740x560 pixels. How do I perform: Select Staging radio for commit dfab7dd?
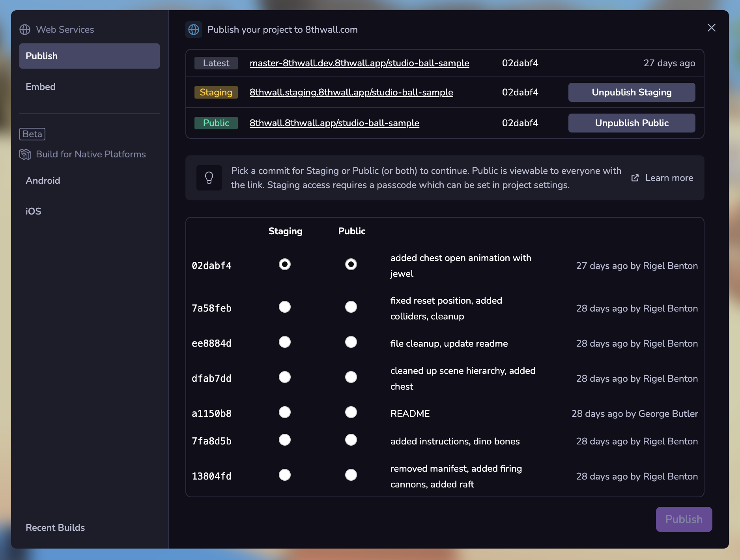tap(285, 377)
